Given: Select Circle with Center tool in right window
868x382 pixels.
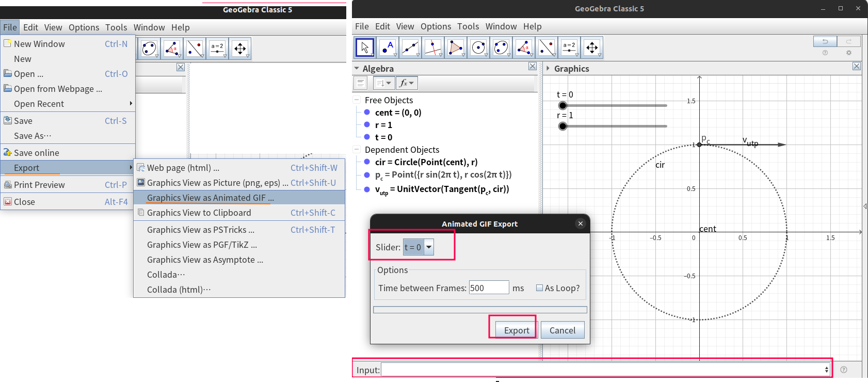Looking at the screenshot, I should [478, 47].
